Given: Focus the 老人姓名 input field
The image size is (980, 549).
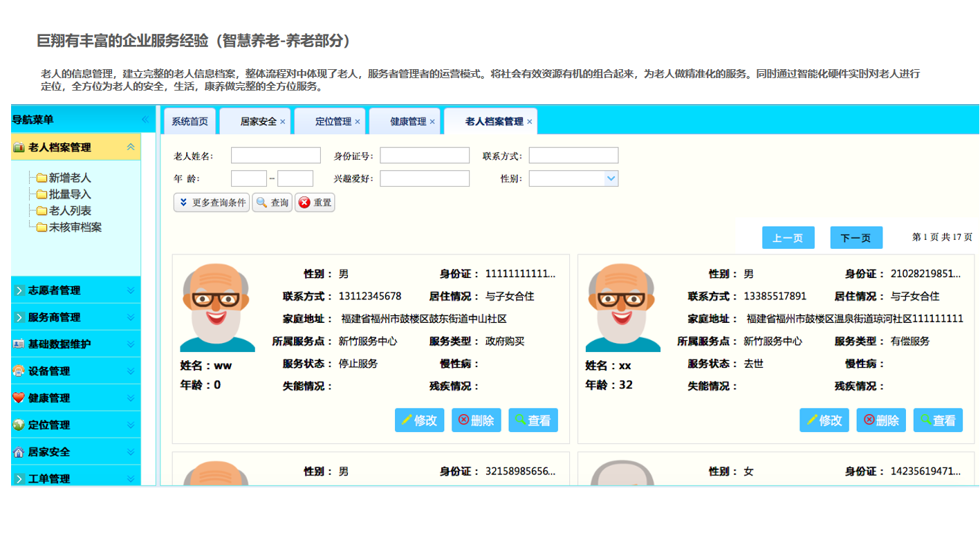Looking at the screenshot, I should coord(275,156).
